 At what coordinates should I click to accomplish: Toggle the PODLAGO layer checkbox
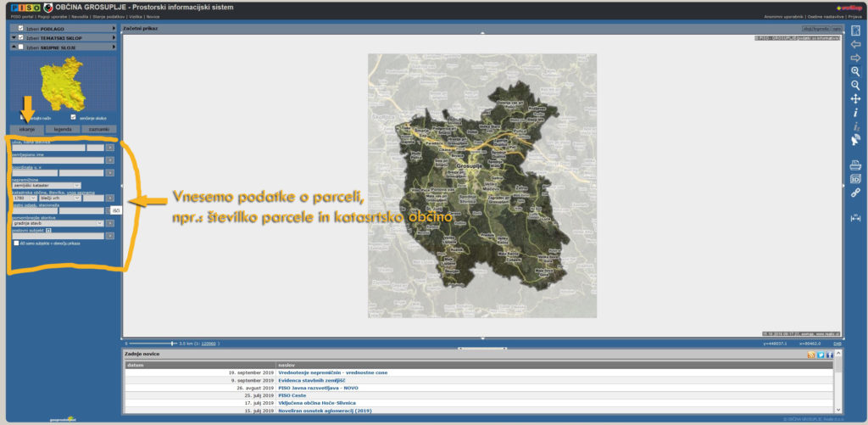tap(20, 28)
